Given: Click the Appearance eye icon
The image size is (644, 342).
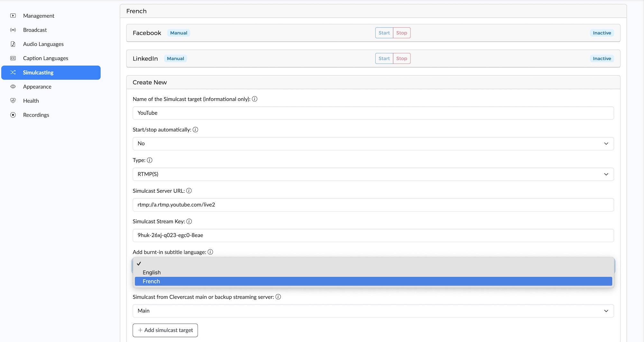Looking at the screenshot, I should (x=13, y=87).
